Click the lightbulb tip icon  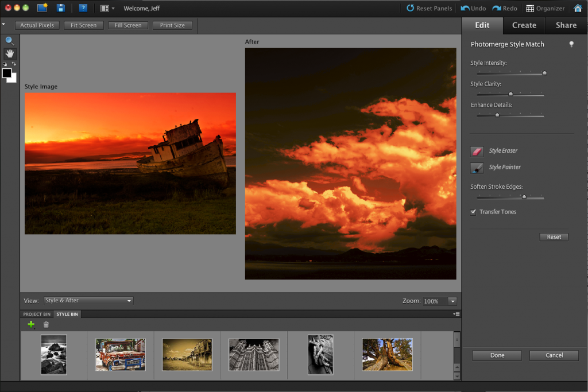click(x=571, y=44)
